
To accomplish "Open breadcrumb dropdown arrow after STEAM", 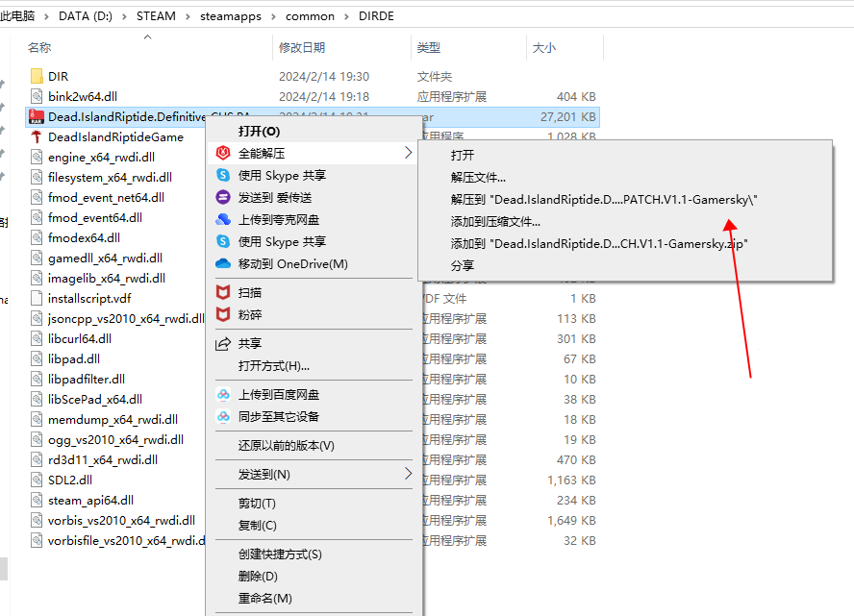I will click(188, 16).
